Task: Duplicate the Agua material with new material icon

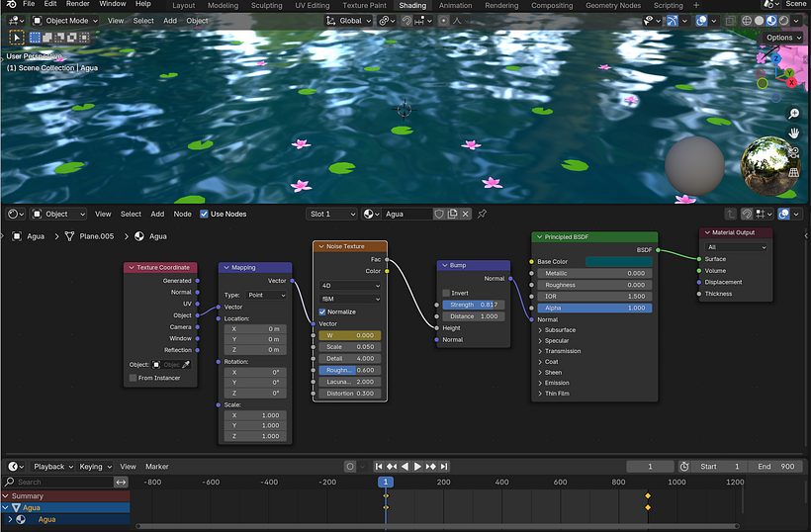Action: 453,214
